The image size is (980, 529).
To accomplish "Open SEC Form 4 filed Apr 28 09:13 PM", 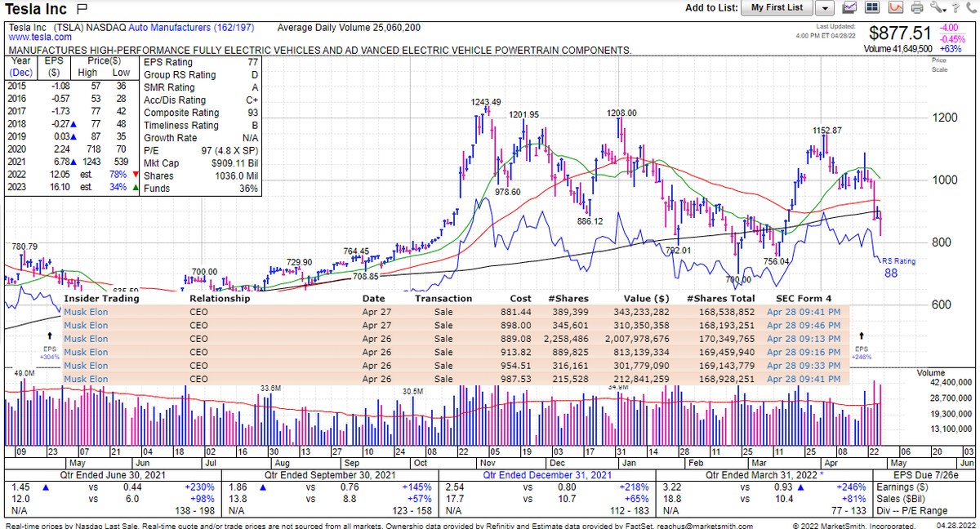I will (804, 339).
